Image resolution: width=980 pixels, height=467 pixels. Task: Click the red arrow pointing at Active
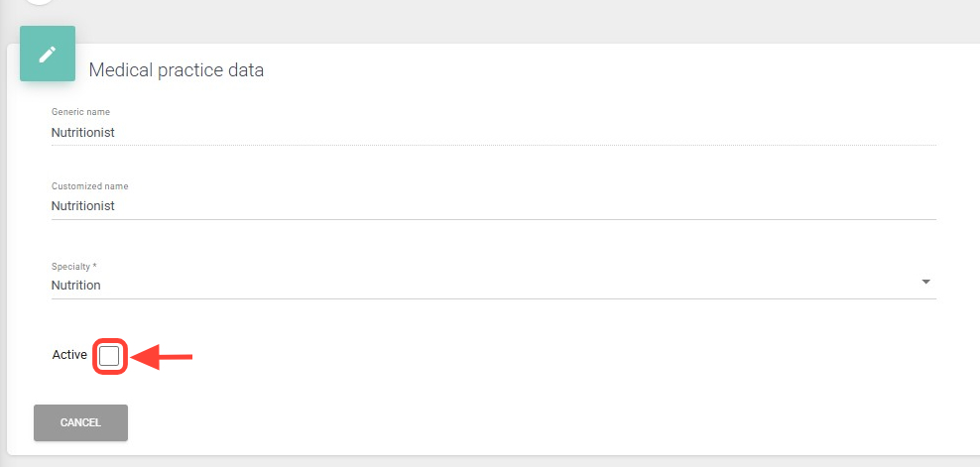pos(162,357)
